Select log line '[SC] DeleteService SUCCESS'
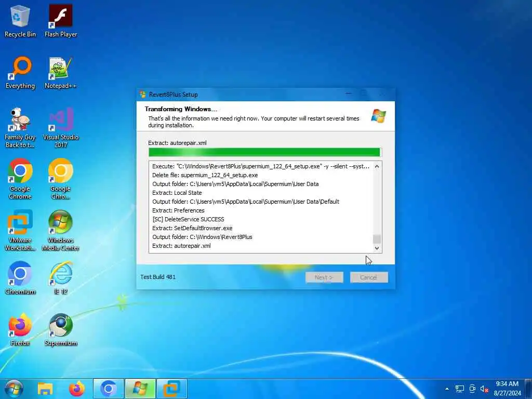The width and height of the screenshot is (532, 399). 188,219
